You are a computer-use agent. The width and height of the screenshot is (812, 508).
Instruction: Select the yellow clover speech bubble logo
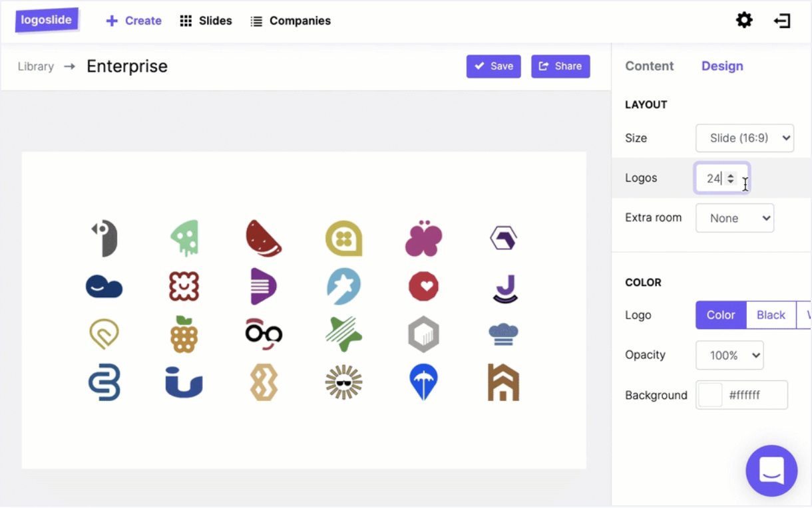343,238
